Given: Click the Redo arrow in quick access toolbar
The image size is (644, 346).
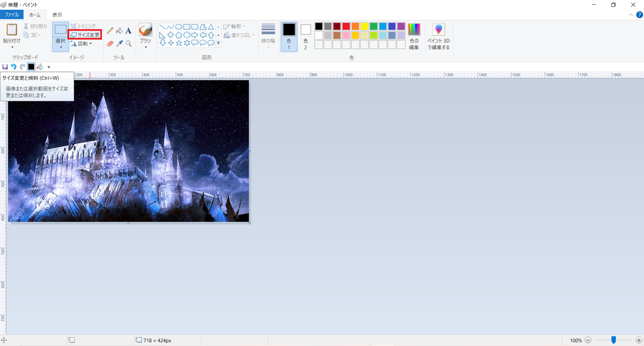Looking at the screenshot, I should [x=22, y=67].
